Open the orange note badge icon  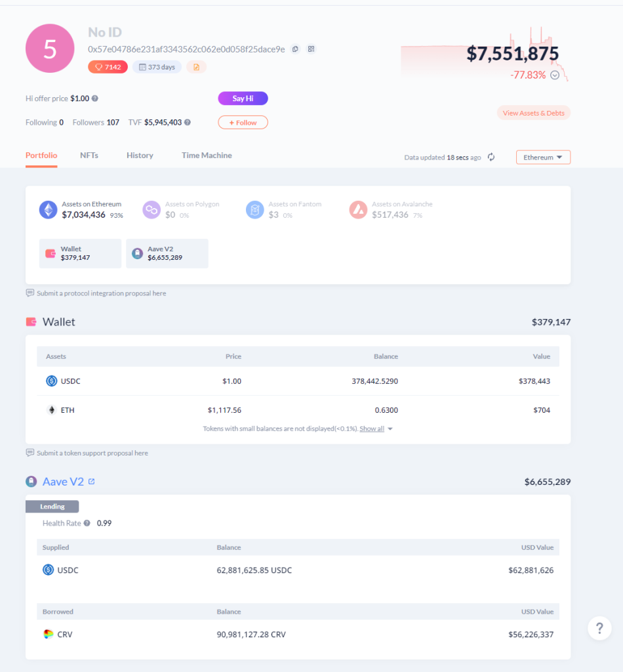(196, 67)
